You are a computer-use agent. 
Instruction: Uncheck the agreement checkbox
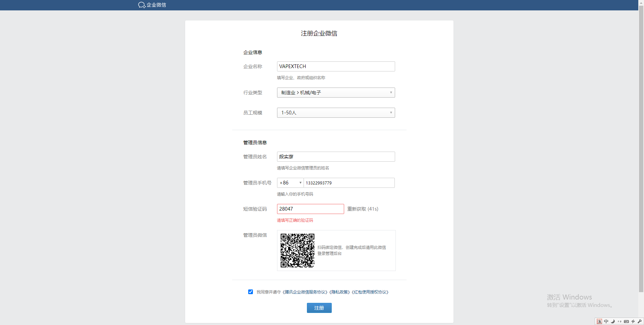[251, 292]
